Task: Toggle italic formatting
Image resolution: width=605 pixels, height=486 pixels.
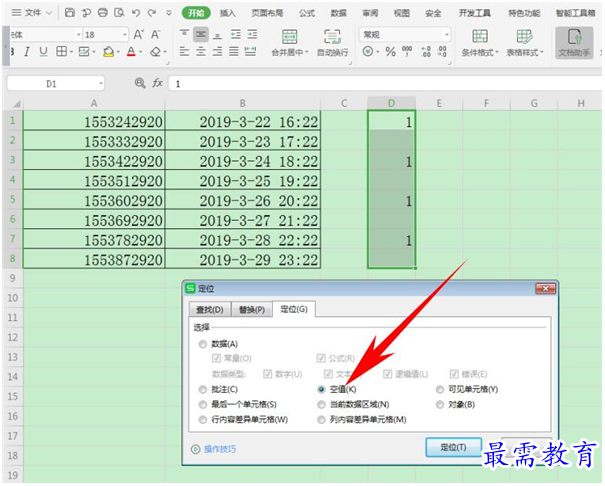Action: tap(27, 51)
